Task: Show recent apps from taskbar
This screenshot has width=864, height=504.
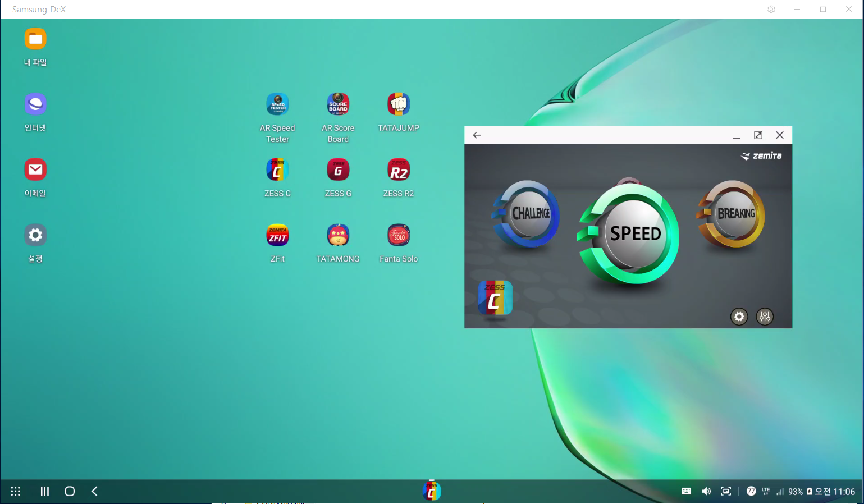Action: click(x=45, y=492)
